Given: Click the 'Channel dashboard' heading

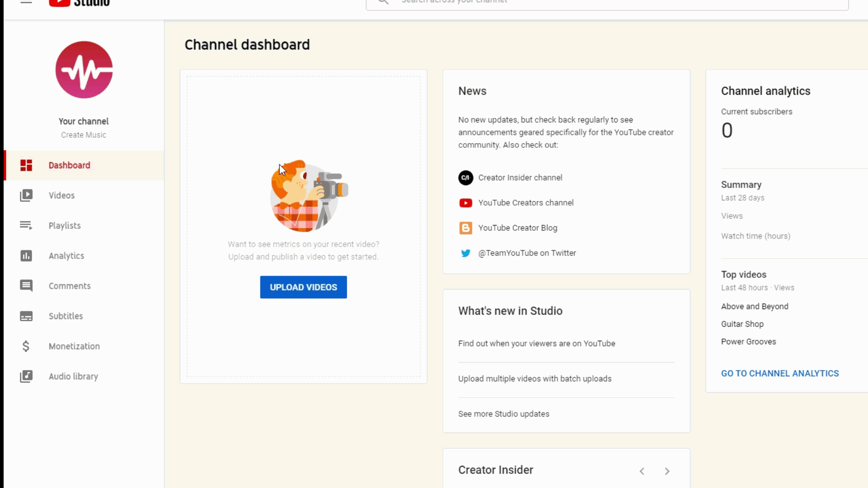Looking at the screenshot, I should point(247,45).
